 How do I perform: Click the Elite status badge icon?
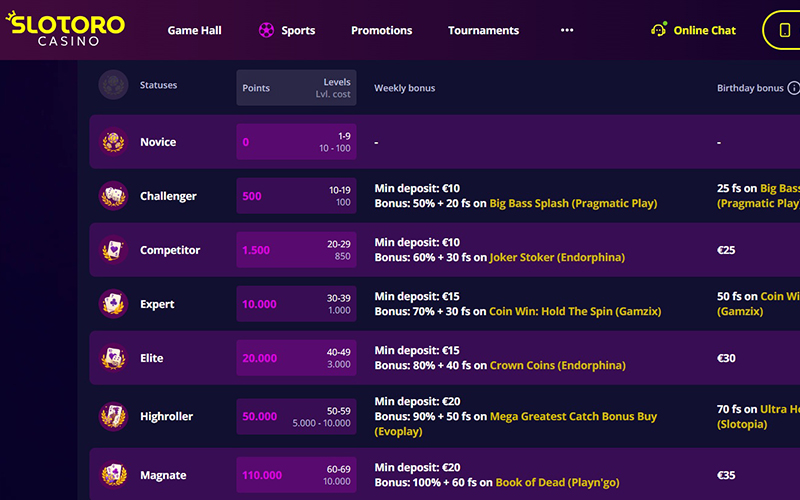point(113,358)
